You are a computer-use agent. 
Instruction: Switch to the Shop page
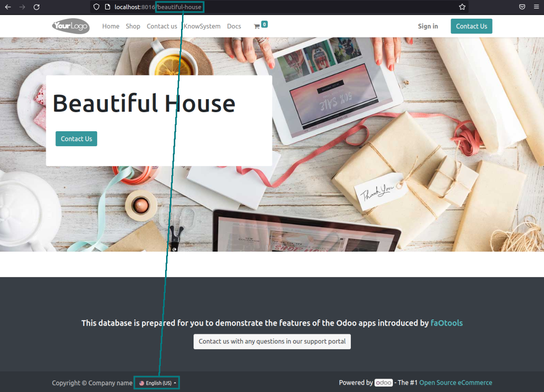click(133, 26)
